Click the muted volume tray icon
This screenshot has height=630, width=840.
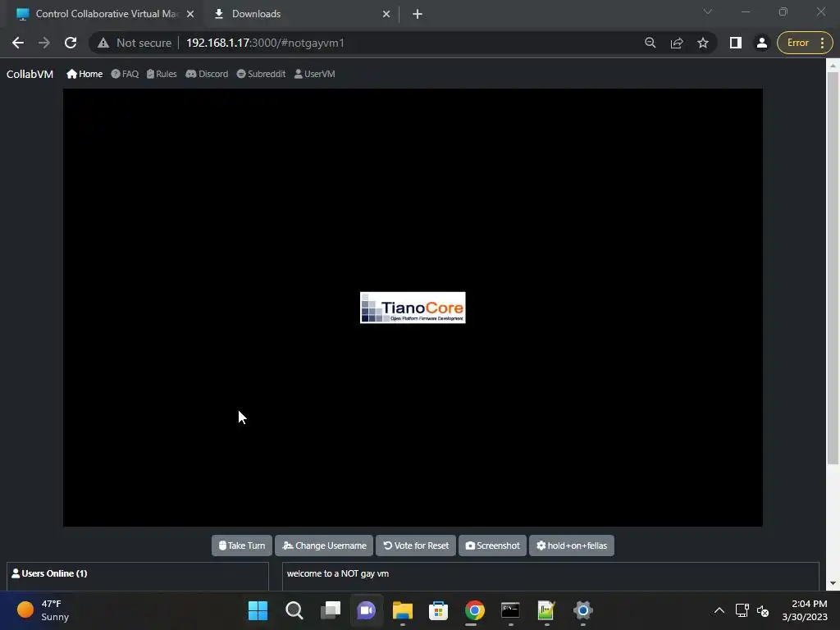pos(763,610)
